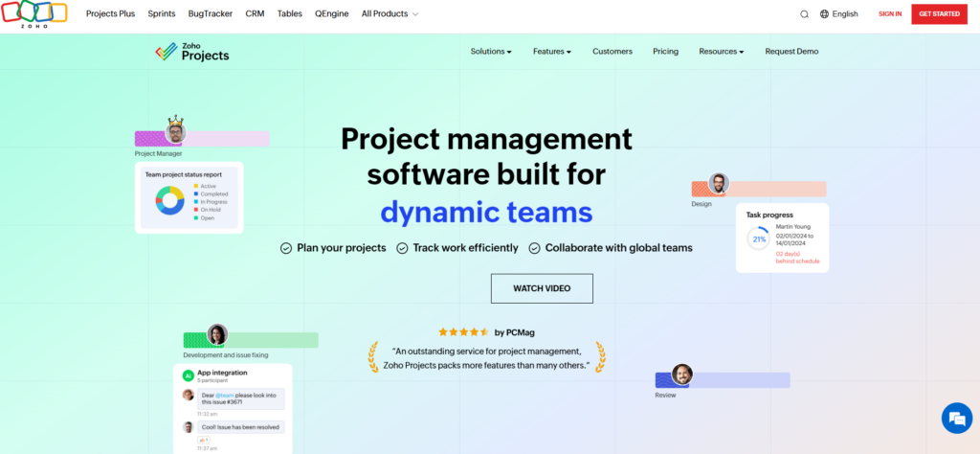980x454 pixels.
Task: Select the Design team member avatar
Action: tap(719, 184)
